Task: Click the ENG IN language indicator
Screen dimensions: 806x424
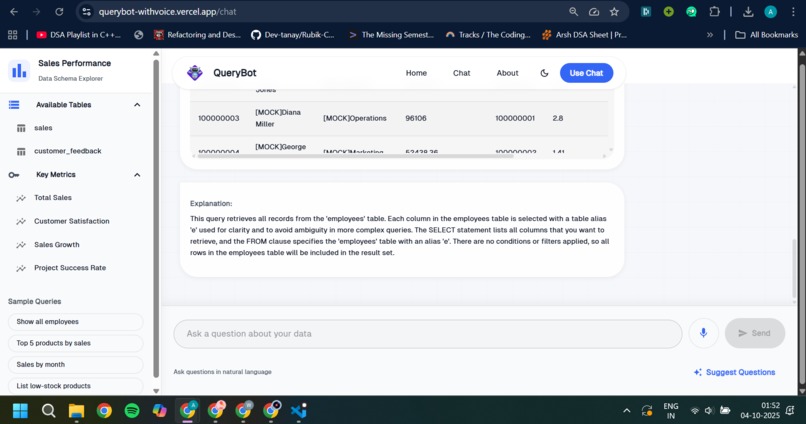Action: click(x=671, y=411)
